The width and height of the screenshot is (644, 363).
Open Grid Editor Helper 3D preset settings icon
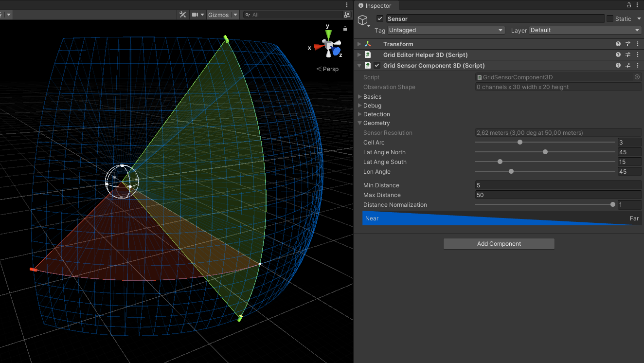click(628, 55)
